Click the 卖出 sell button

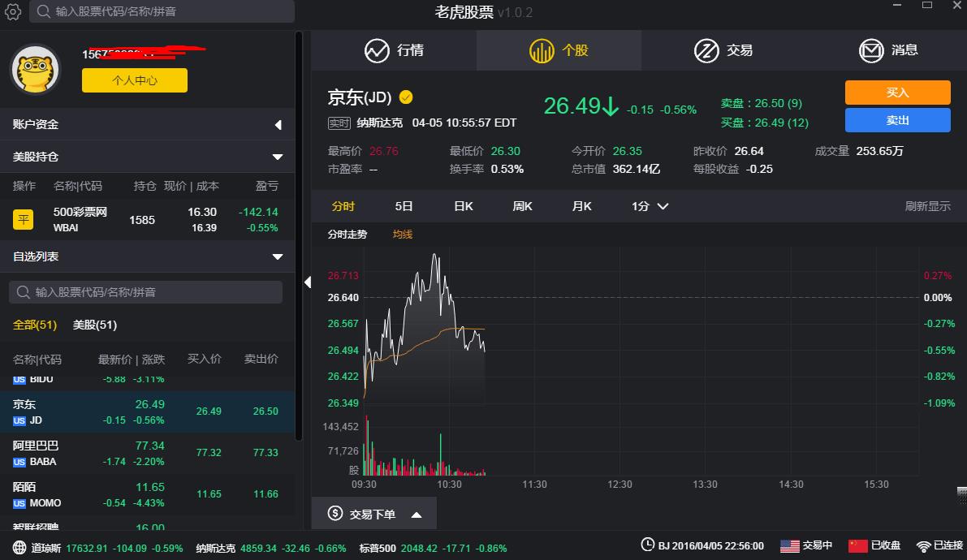[897, 120]
